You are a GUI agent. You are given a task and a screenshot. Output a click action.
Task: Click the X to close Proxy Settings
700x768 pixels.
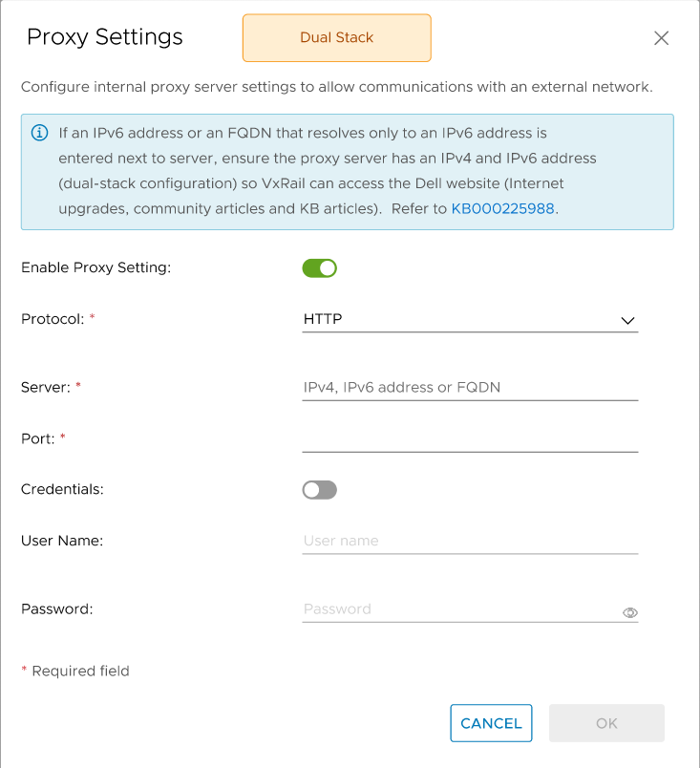tap(661, 37)
